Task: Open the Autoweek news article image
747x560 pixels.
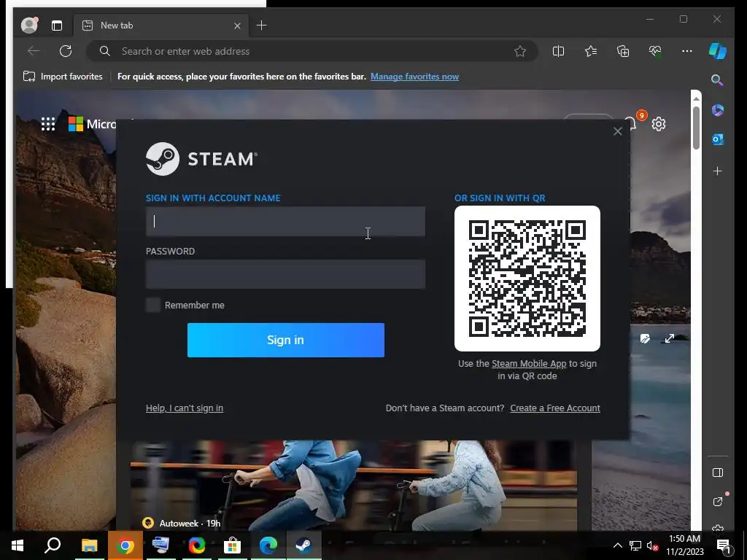Action: click(x=354, y=485)
